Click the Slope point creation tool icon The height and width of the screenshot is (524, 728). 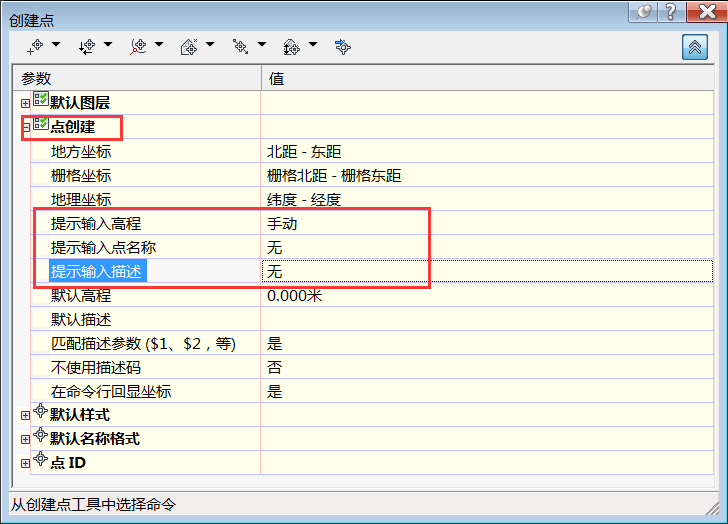point(292,47)
